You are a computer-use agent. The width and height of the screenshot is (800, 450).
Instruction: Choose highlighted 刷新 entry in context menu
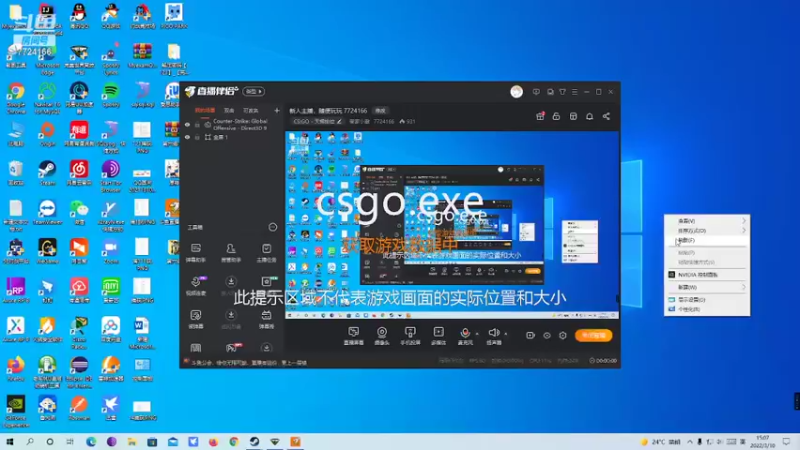(707, 240)
